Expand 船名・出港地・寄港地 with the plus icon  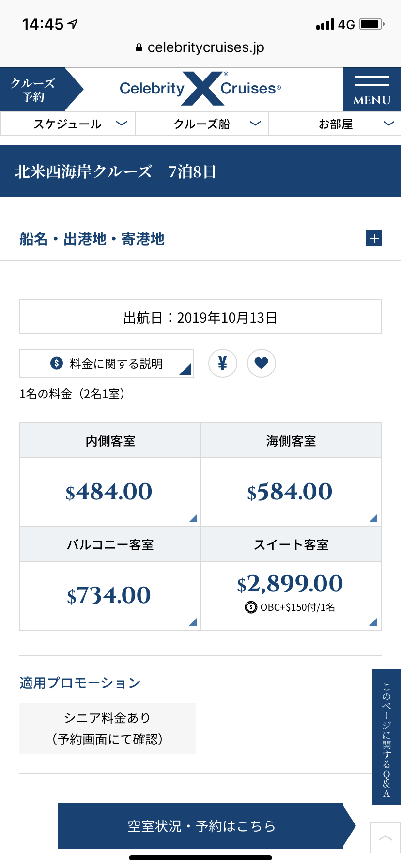[x=374, y=238]
